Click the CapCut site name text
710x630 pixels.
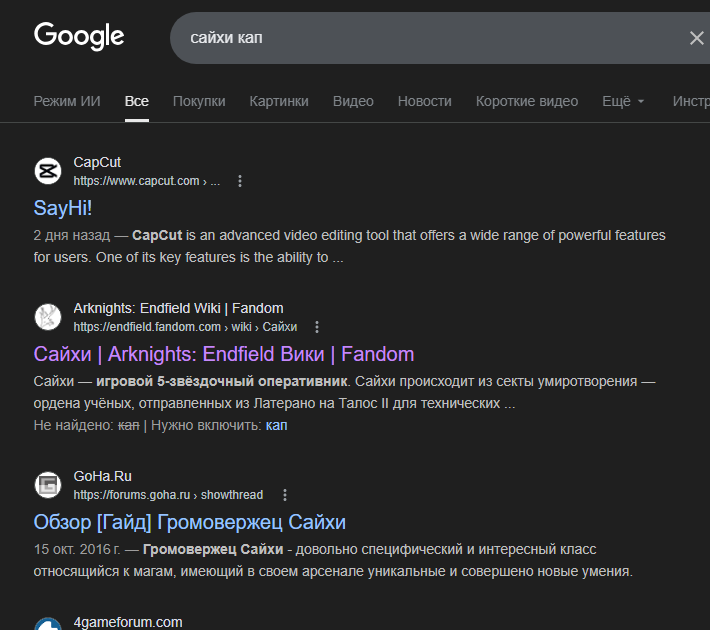pos(97,162)
